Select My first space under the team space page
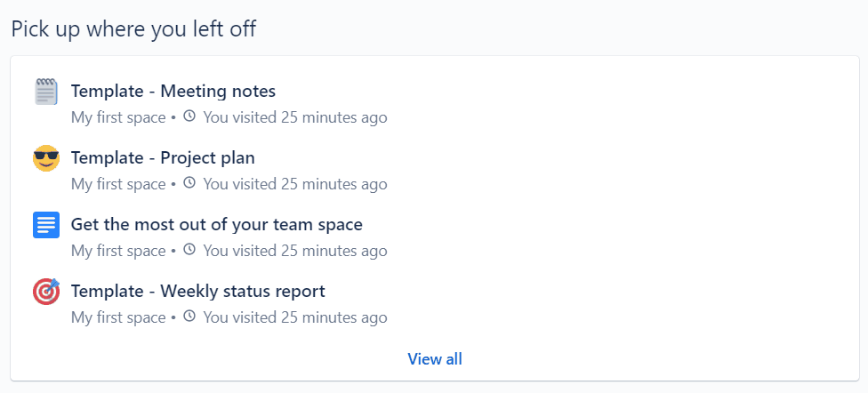The height and width of the screenshot is (393, 868). 118,251
